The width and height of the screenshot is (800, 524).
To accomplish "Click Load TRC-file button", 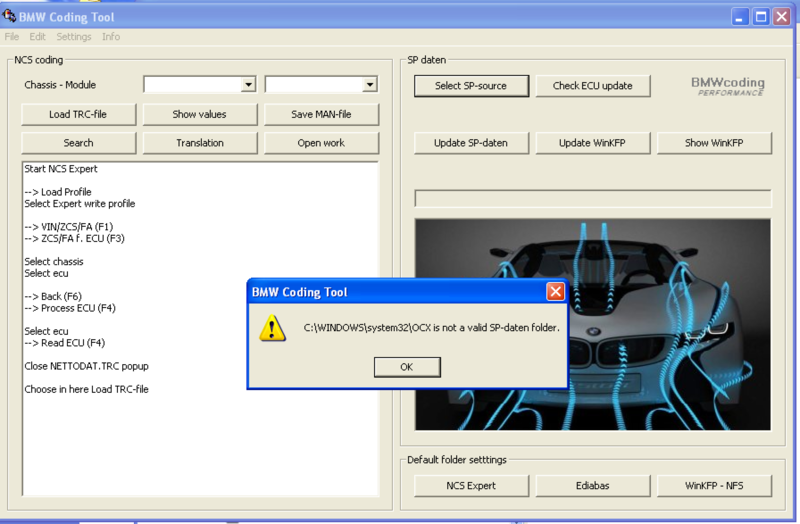I will pos(79,114).
